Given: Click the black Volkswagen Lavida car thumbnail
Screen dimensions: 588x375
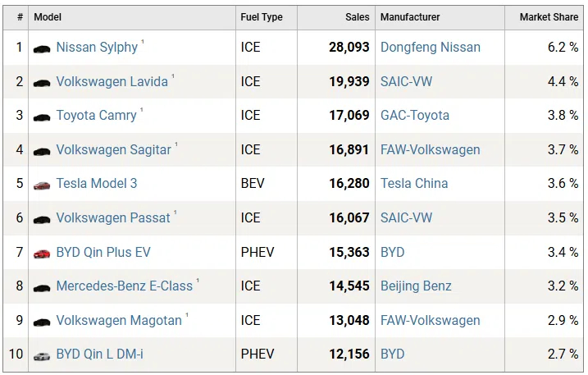Looking at the screenshot, I should [x=42, y=83].
